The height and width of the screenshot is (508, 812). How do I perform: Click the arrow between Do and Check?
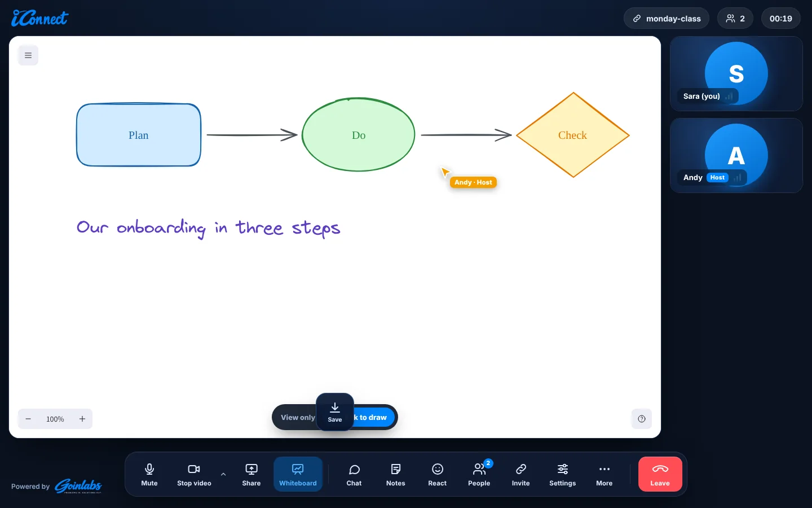[466, 135]
